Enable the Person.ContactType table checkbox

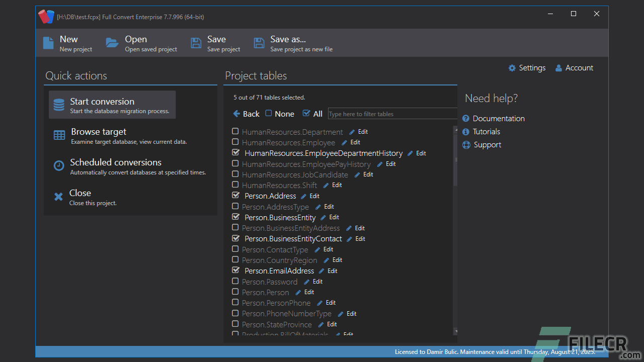(235, 249)
